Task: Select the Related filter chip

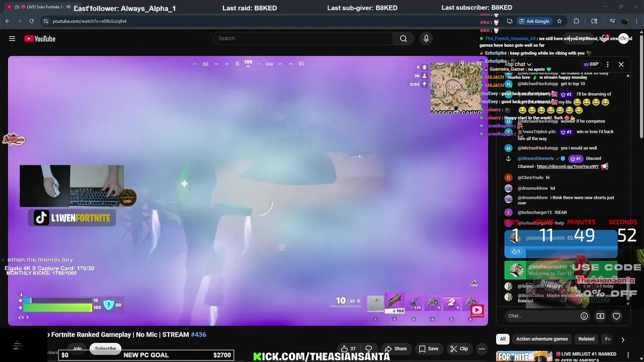Action: click(586, 339)
